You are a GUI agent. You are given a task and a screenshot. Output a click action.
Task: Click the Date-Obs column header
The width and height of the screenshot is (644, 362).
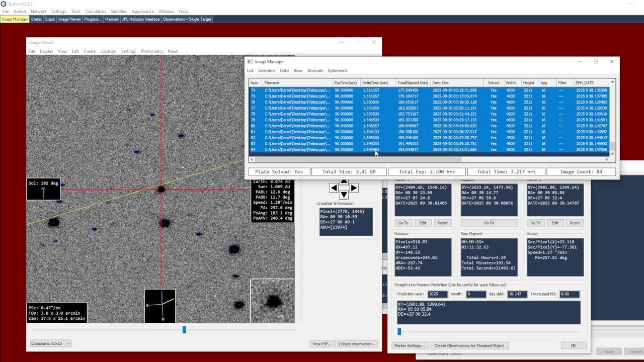(x=457, y=83)
